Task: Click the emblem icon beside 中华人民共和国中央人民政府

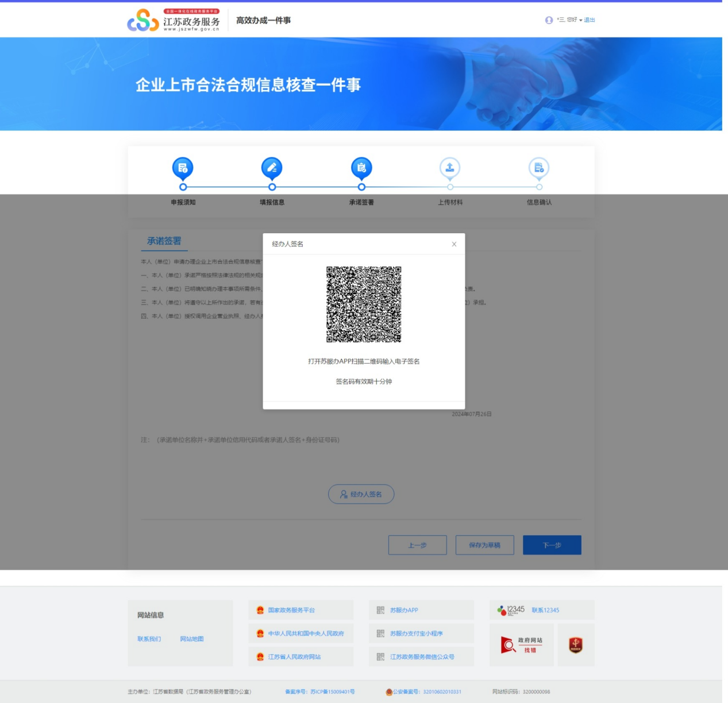Action: click(x=260, y=634)
